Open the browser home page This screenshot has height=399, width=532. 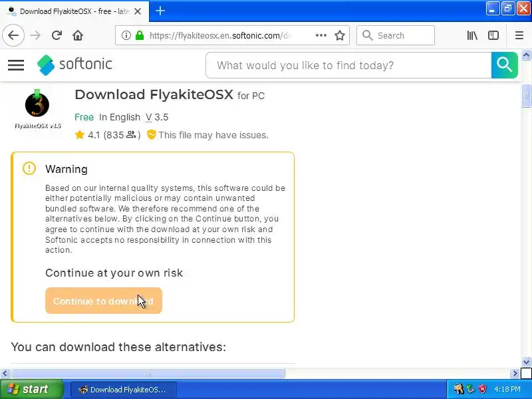78,35
